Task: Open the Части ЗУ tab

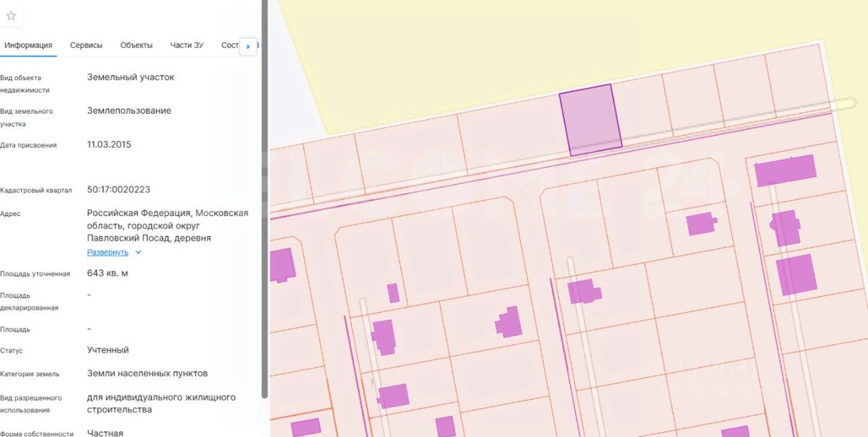Action: tap(186, 45)
